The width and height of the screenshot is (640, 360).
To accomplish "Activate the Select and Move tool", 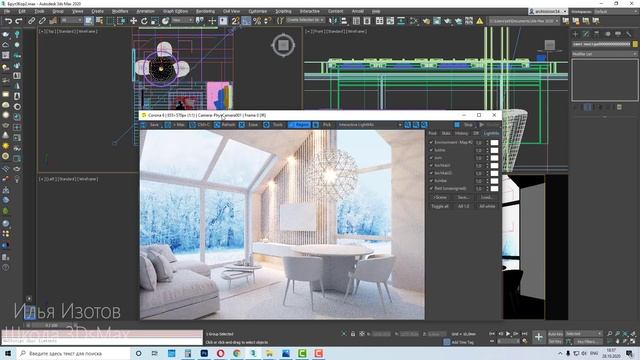I will [133, 21].
